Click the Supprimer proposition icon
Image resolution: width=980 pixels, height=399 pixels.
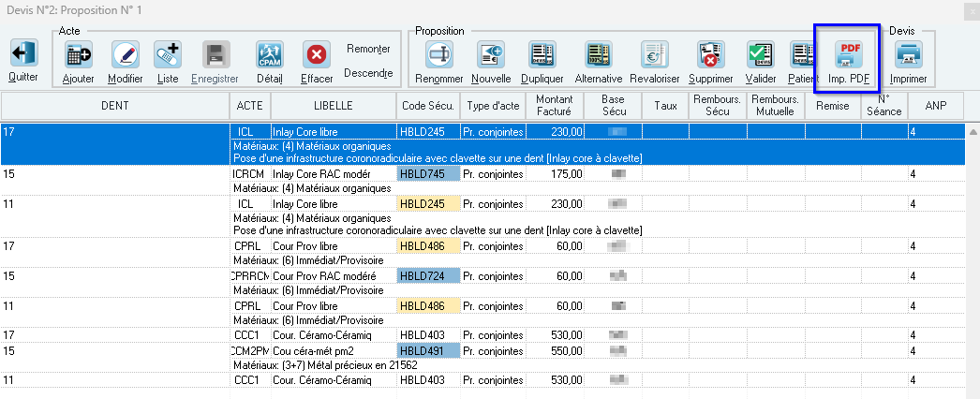pyautogui.click(x=710, y=55)
